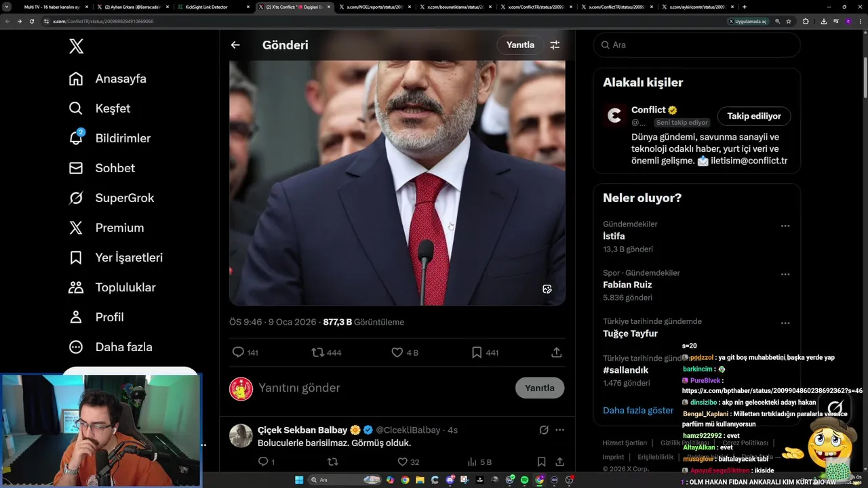Click the Yanıtla button in the header
The height and width of the screenshot is (488, 868).
(x=520, y=45)
